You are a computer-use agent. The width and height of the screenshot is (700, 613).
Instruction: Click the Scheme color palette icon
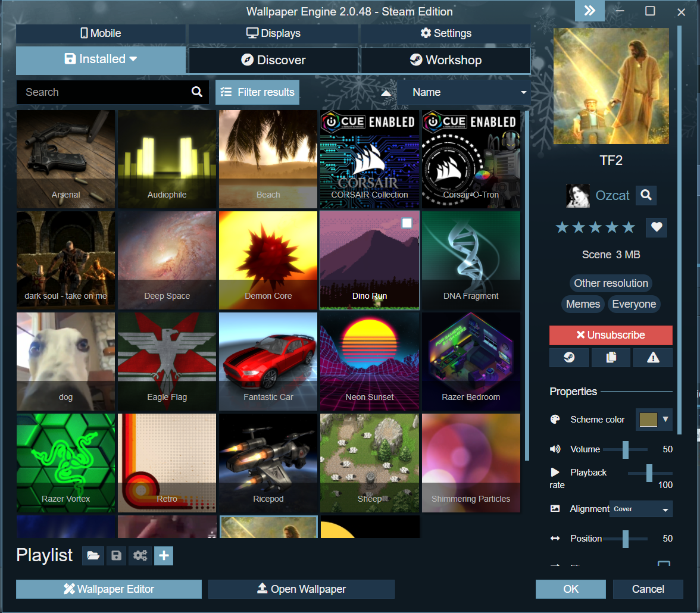coord(555,419)
